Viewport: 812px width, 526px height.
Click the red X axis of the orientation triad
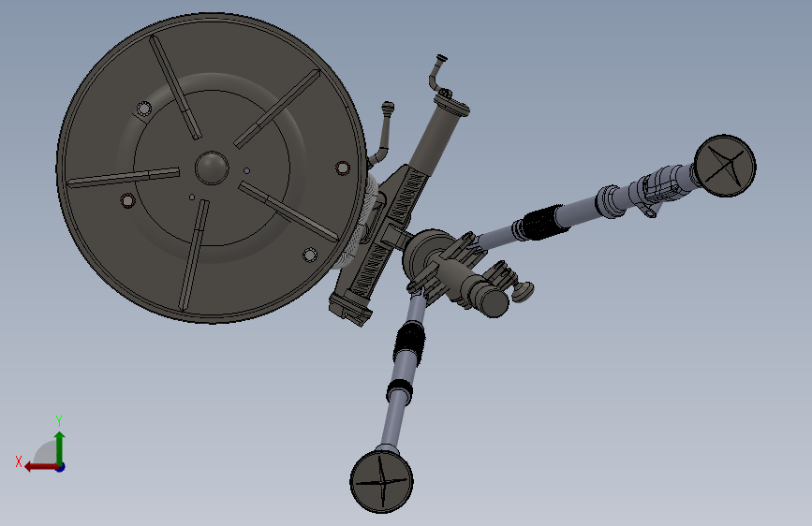[41, 467]
